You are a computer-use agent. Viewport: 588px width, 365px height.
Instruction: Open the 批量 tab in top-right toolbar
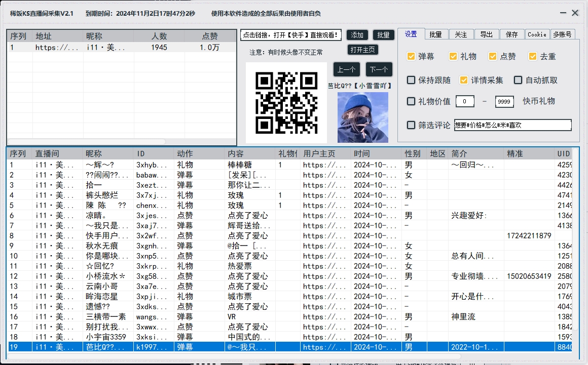pyautogui.click(x=436, y=34)
